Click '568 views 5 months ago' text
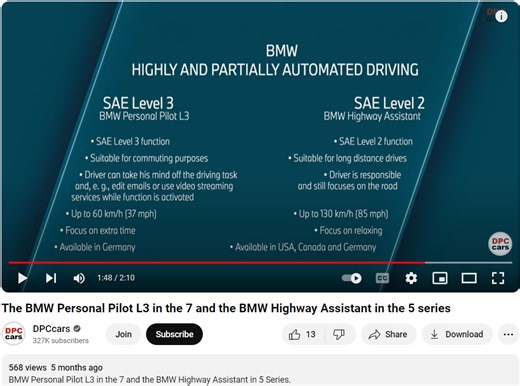 tap(56, 367)
